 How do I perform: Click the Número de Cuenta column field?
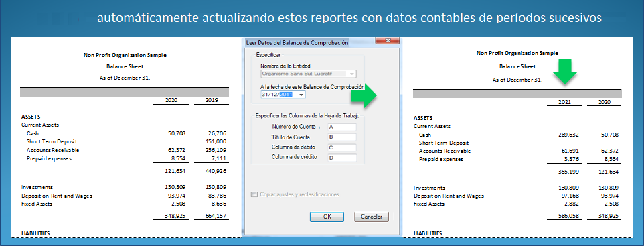coord(342,127)
